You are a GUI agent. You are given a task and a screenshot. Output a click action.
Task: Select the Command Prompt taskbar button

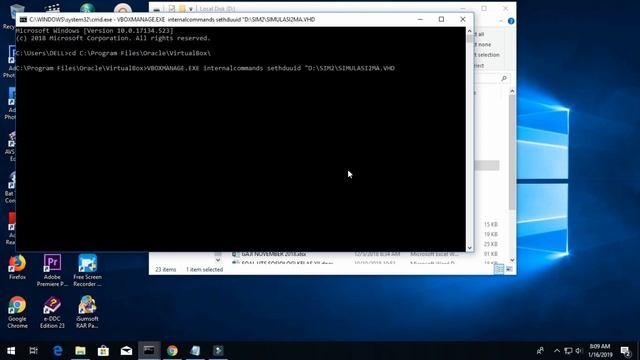(x=149, y=351)
